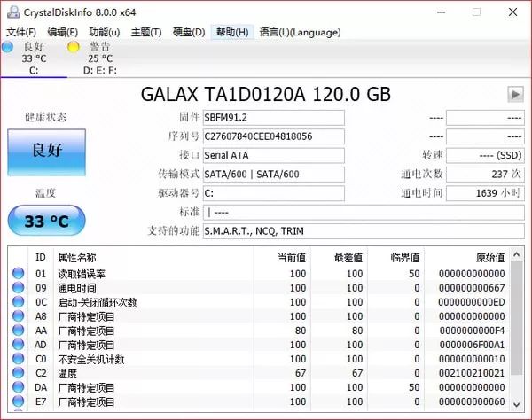Click raw value 0000000000ED

pyautogui.click(x=472, y=302)
